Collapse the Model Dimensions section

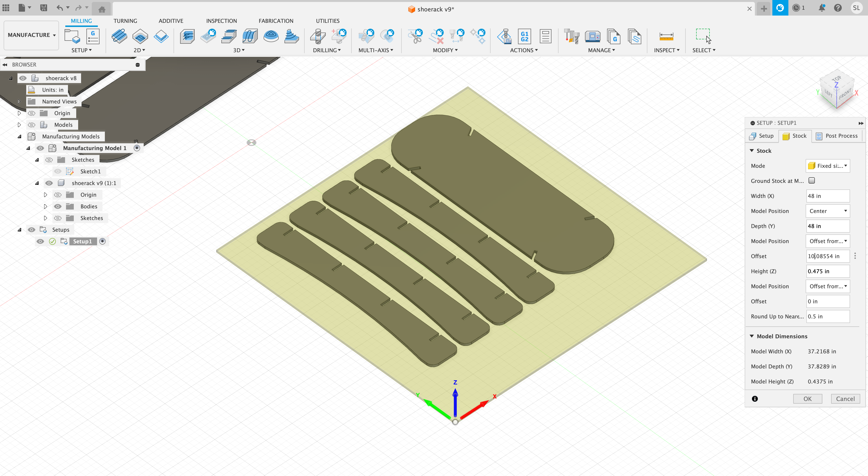pos(752,336)
